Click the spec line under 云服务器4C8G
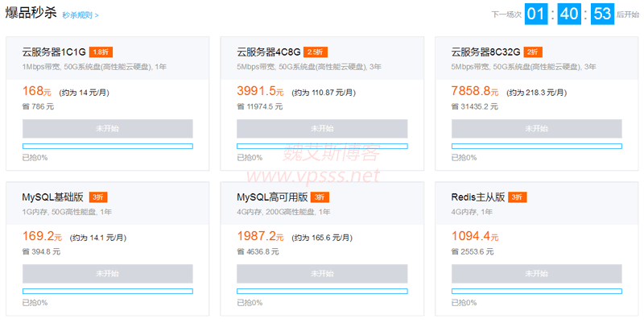 [309, 67]
